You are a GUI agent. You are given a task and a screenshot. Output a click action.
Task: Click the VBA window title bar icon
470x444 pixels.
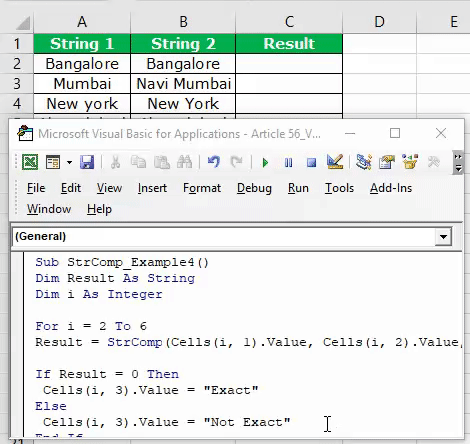point(25,133)
